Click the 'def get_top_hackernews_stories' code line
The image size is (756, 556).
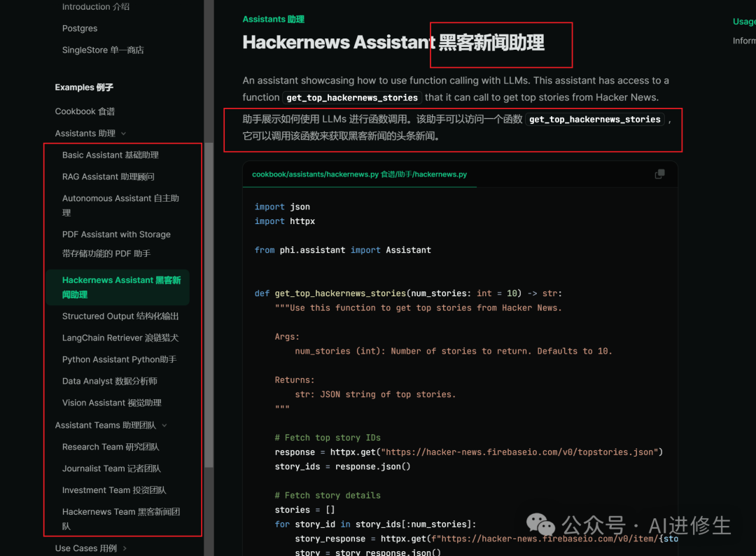(408, 293)
